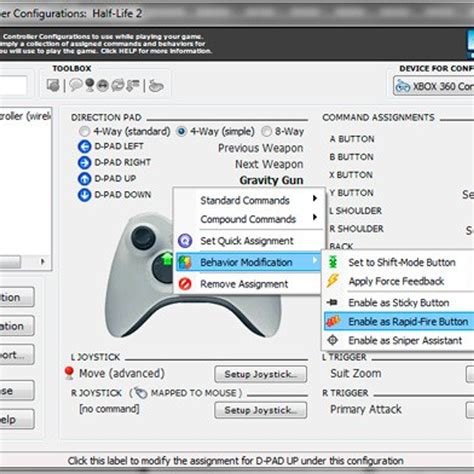
Task: Expand the Standard Commands submenu arrow
Action: (x=315, y=198)
